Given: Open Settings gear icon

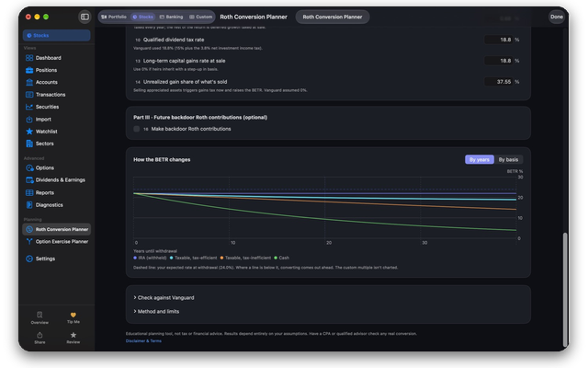Looking at the screenshot, I should tap(29, 259).
